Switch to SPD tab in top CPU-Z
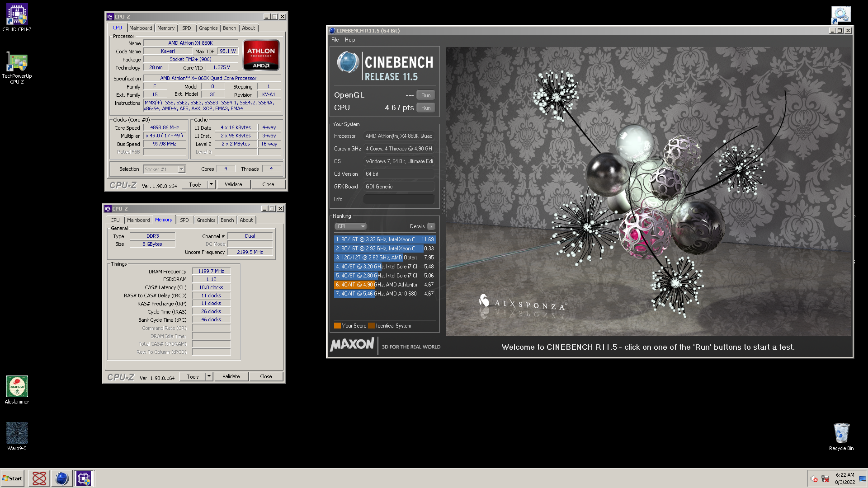 coord(187,28)
